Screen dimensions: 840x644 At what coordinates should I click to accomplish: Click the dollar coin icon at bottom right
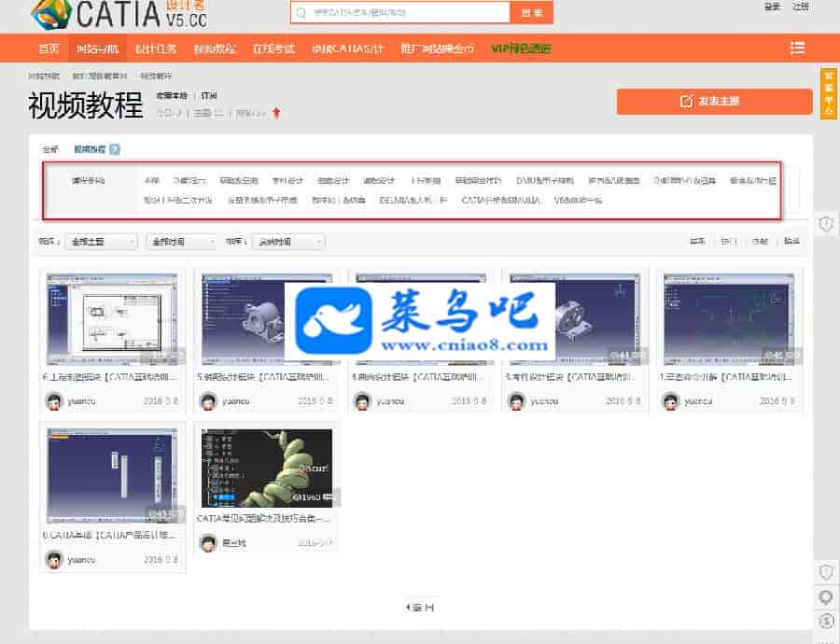coord(826,621)
